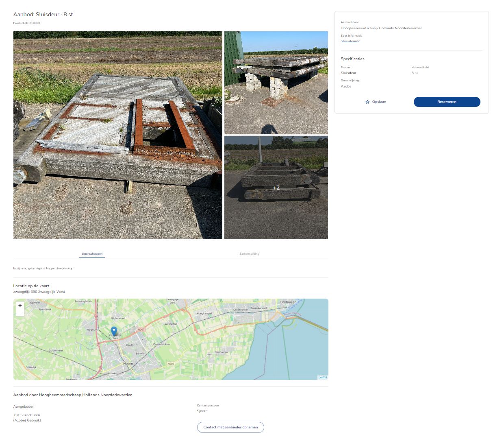Click the Aanbod: Sluisdeur page title
Screen dimensions: 504x441
(43, 14)
